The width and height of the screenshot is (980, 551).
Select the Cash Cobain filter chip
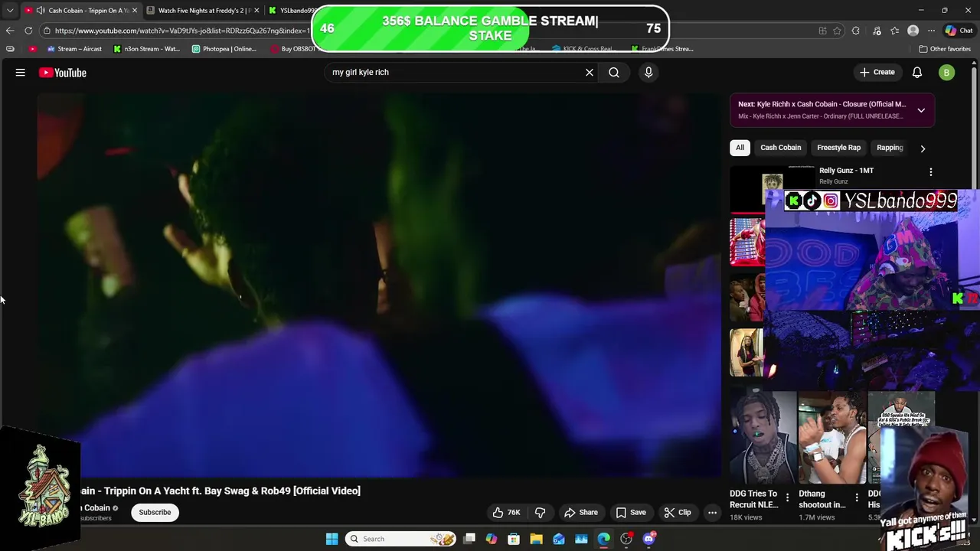[x=780, y=148]
